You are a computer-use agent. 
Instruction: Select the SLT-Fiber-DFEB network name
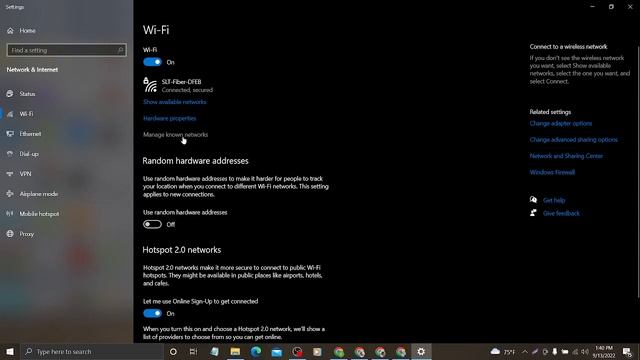(x=181, y=82)
